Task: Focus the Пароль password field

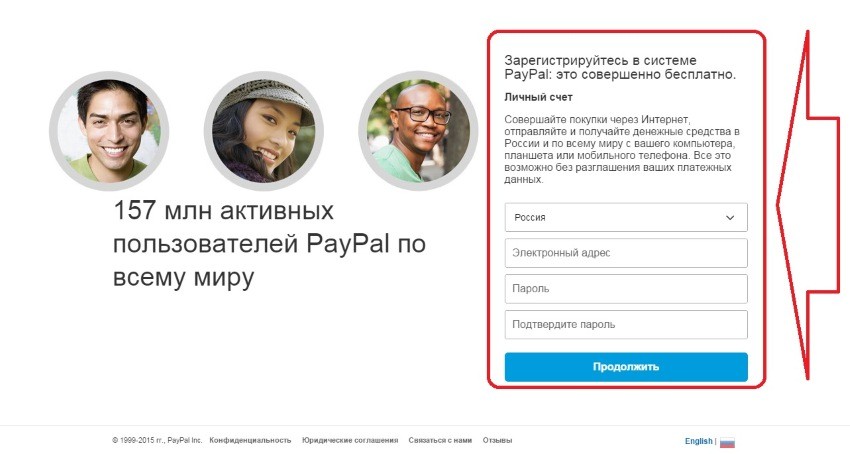Action: (626, 289)
